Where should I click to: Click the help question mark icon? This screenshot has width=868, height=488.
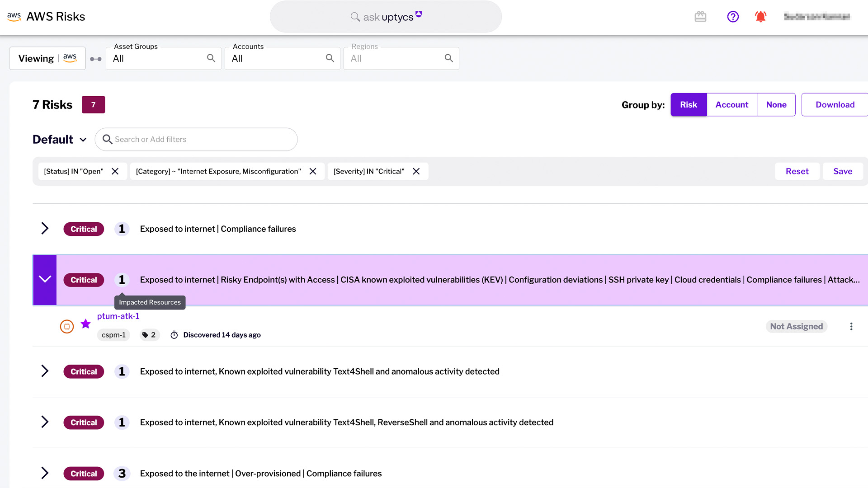733,17
